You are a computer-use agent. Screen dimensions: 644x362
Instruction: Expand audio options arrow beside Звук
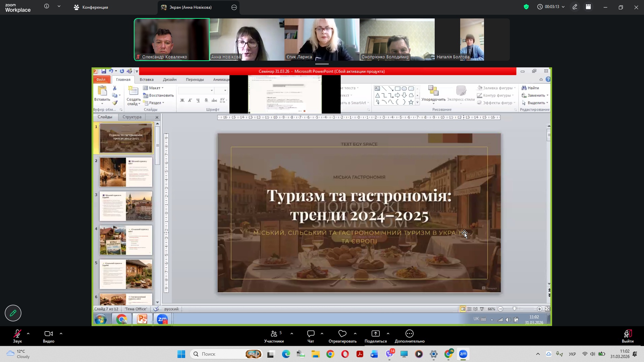[x=28, y=334]
